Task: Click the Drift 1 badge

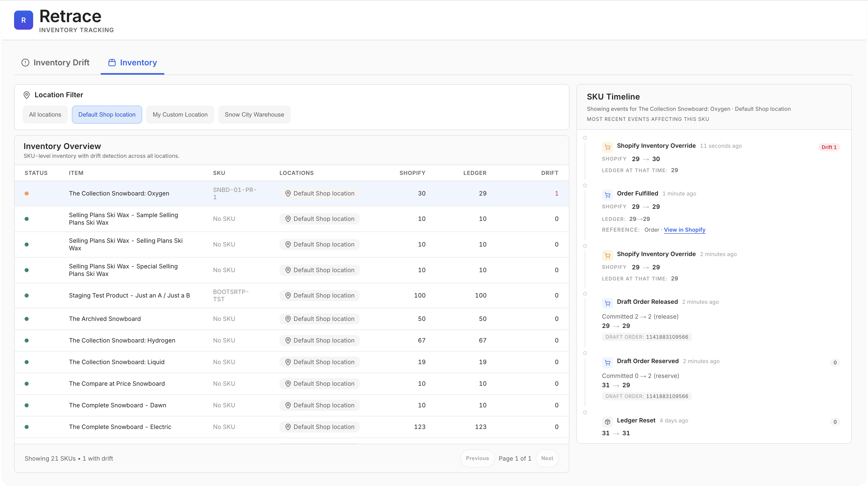Action: click(x=829, y=147)
